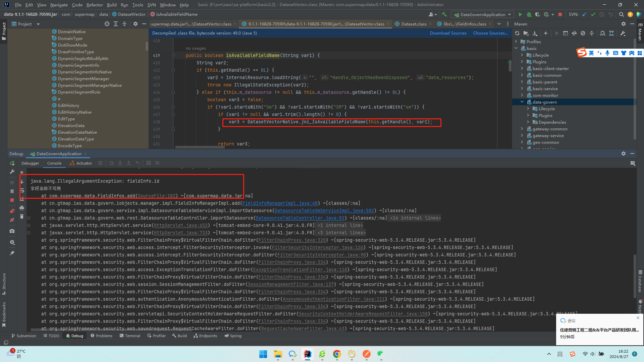Image resolution: width=644 pixels, height=362 pixels.
Task: Click Maven download sources and documentation icon
Action: tap(535, 33)
